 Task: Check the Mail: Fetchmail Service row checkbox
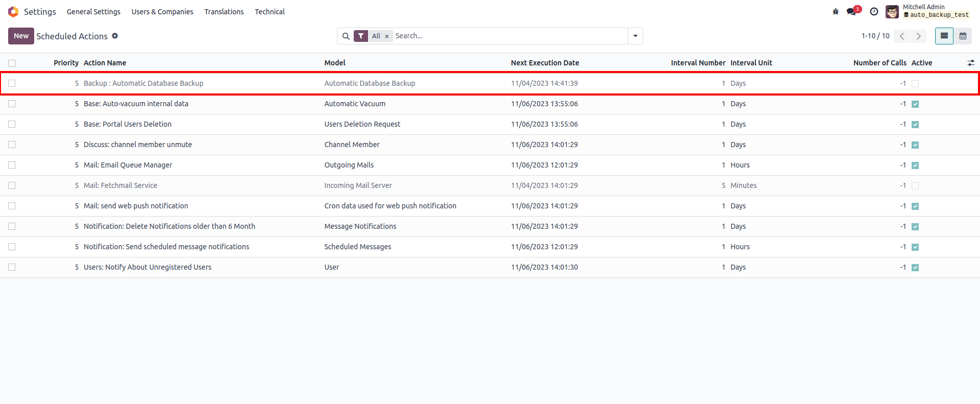point(12,185)
